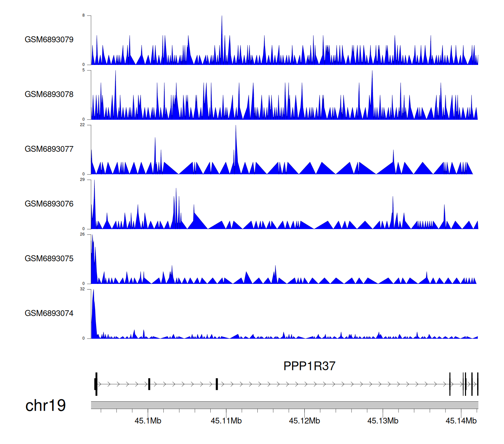Viewport: 504px width, 444px height.
Task: Select the GSM6893076 track label
Action: pos(49,204)
